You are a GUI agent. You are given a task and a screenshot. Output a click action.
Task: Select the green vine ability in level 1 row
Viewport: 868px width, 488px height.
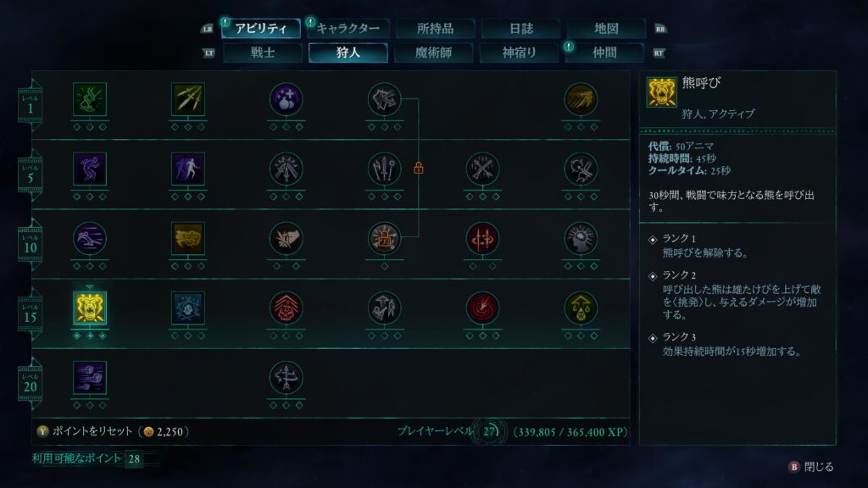point(90,99)
